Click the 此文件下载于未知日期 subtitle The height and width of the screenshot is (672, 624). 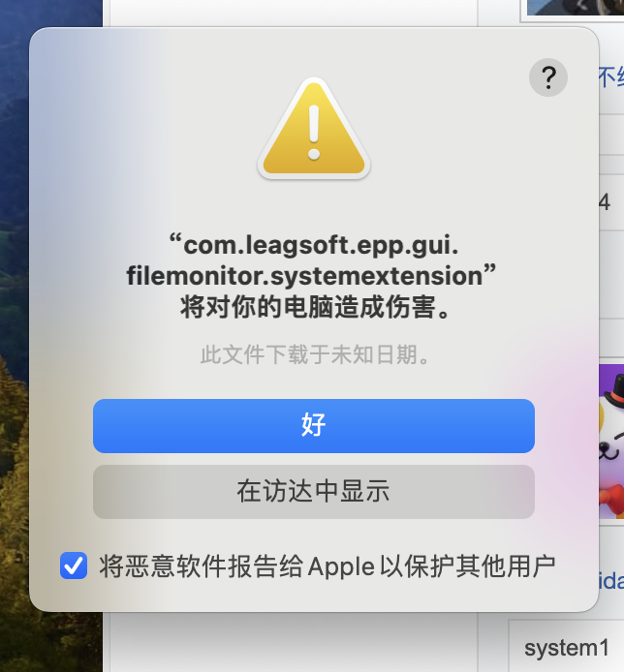click(x=316, y=354)
